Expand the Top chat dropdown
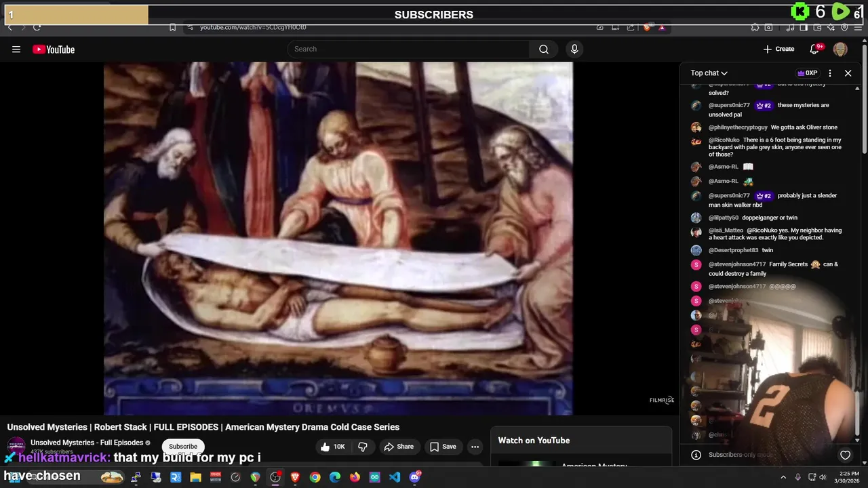This screenshot has height=488, width=868. 709,73
